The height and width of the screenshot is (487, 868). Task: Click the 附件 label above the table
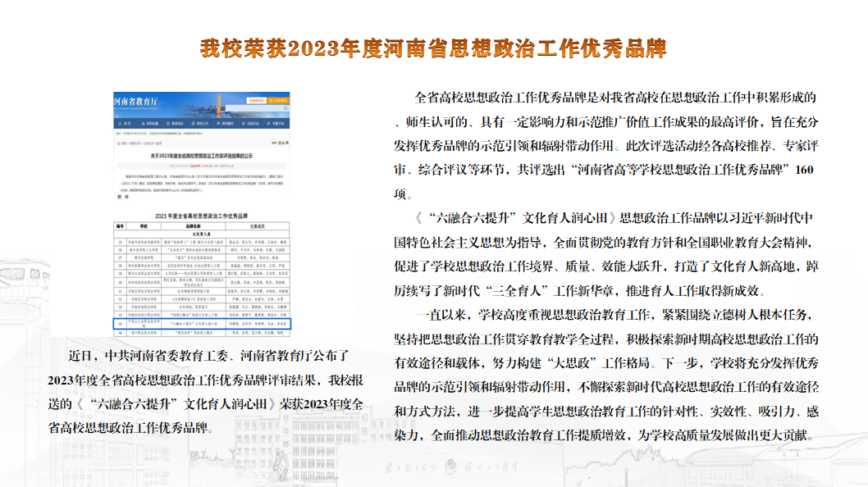point(122,198)
